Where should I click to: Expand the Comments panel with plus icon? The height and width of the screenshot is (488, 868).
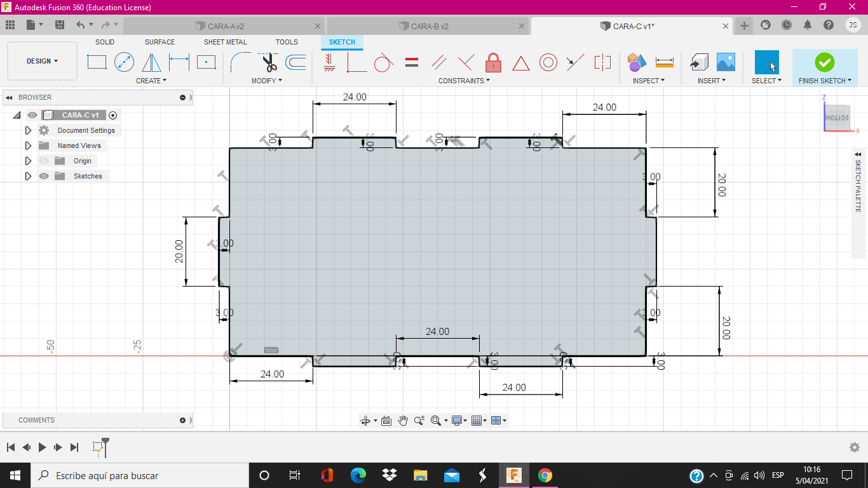183,420
